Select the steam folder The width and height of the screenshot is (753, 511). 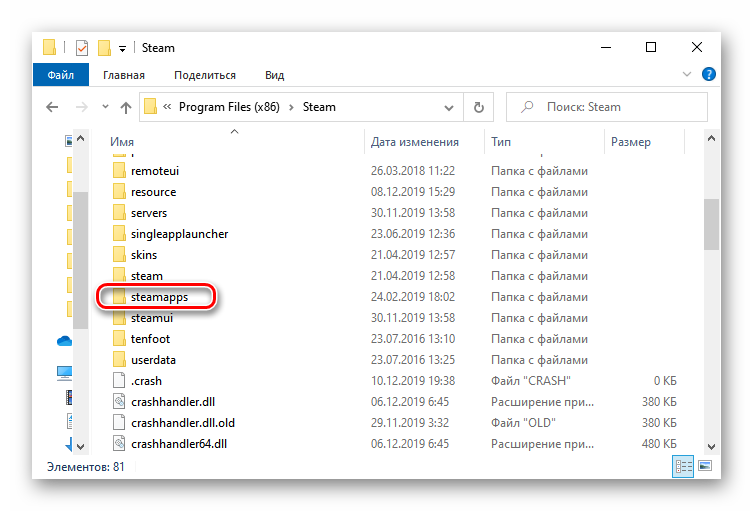tap(146, 276)
